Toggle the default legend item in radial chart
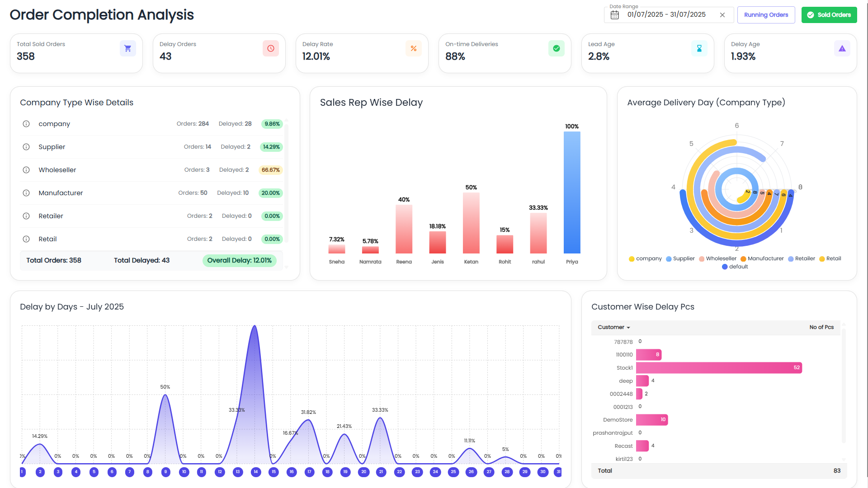Image resolution: width=868 pixels, height=488 pixels. [735, 267]
